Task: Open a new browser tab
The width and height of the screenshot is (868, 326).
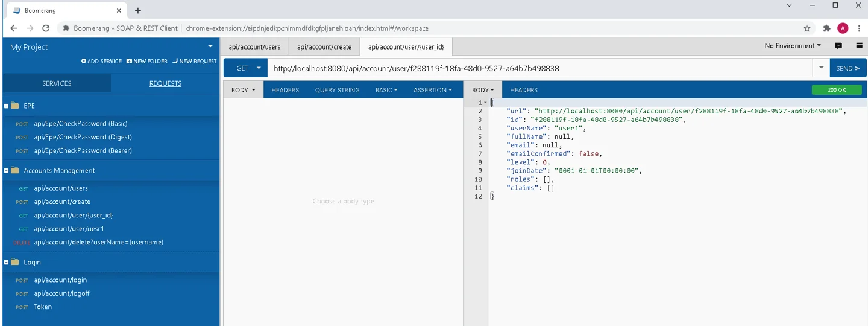Action: 138,10
